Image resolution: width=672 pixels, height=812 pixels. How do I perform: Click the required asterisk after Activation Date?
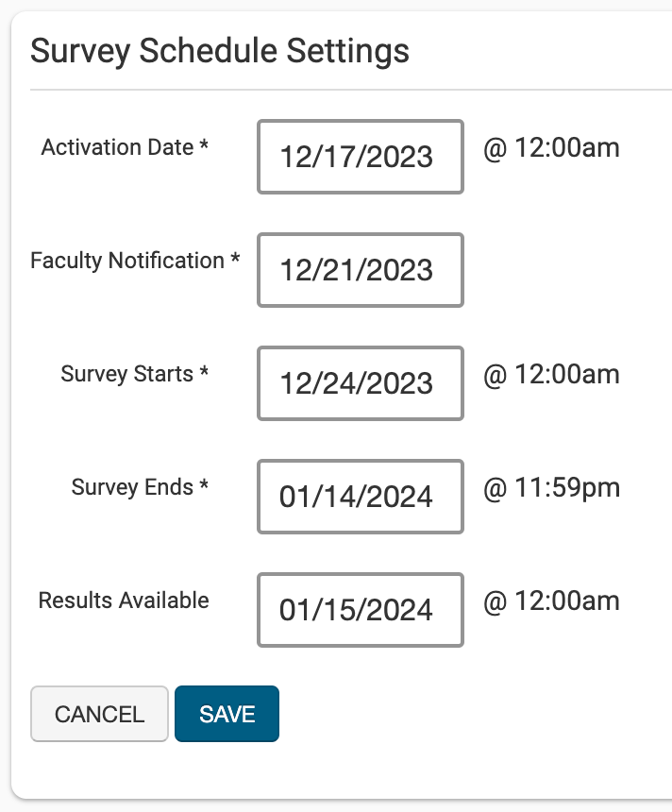pos(204,147)
